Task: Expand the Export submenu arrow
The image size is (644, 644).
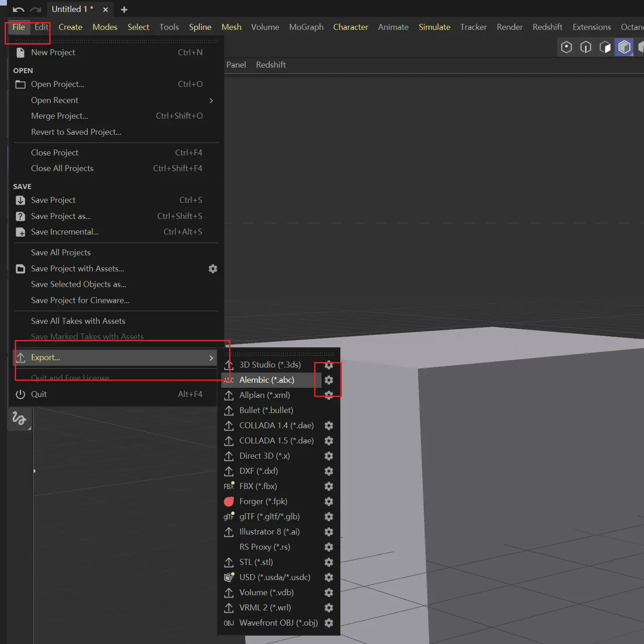Action: tap(211, 358)
